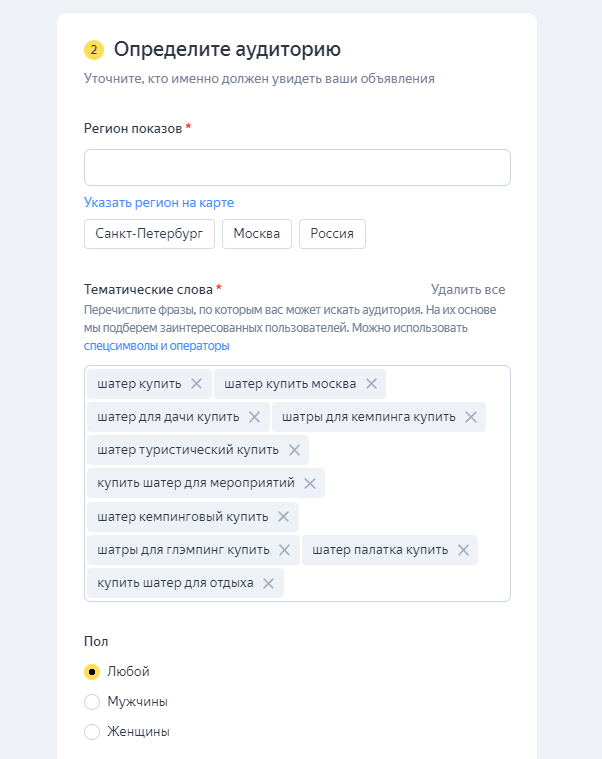Remove the "шатер купить" keyword tag
Screen dimensions: 602x759
[x=196, y=384]
